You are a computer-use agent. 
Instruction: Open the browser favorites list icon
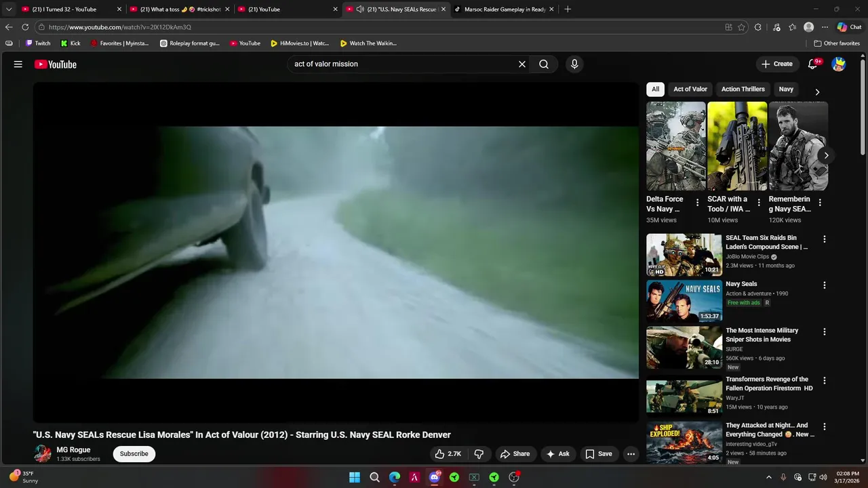coord(792,27)
